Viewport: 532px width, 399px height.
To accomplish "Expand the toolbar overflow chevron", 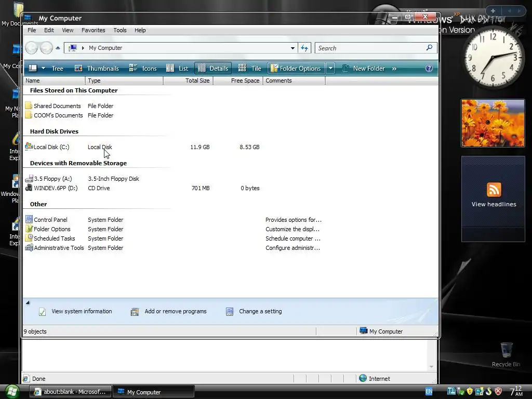I will coord(394,69).
